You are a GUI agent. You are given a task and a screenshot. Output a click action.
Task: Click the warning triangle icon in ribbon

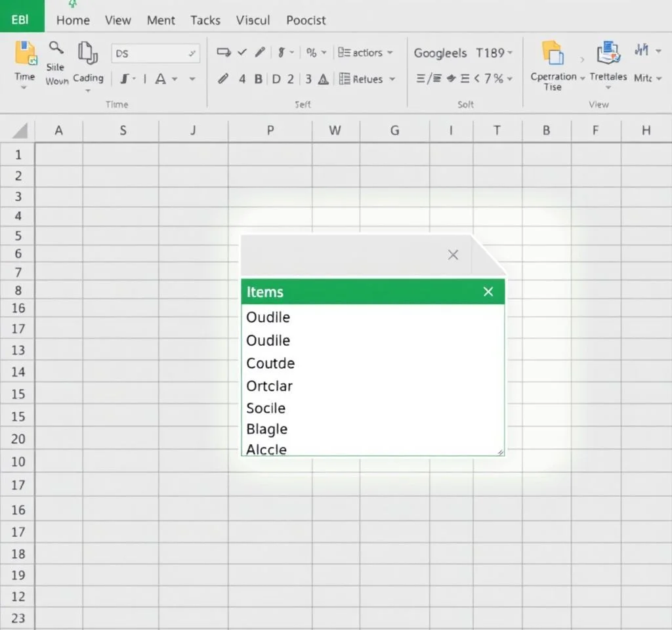324,79
